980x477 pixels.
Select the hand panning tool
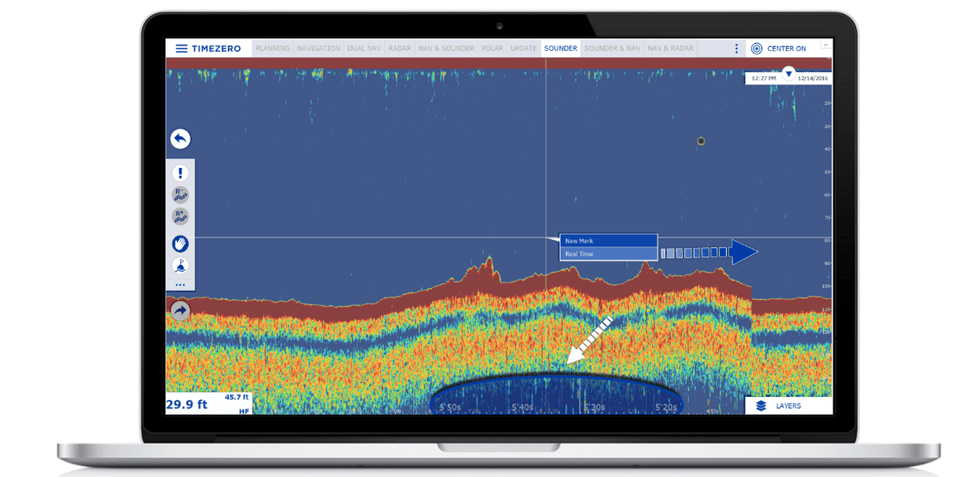(180, 244)
